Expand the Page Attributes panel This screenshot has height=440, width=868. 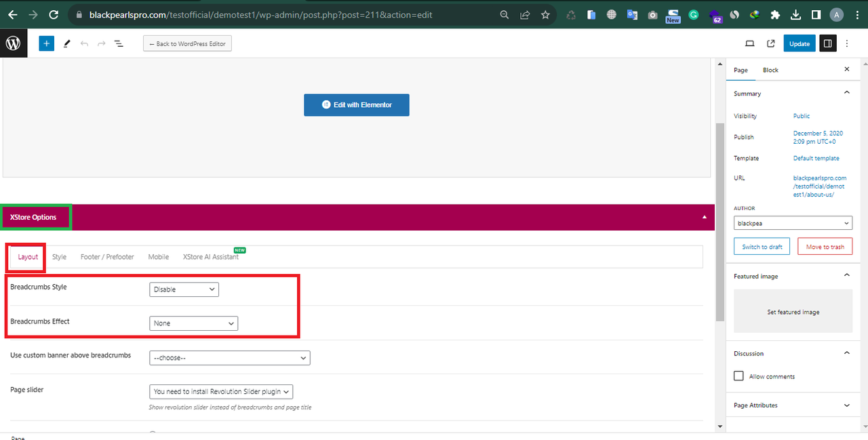coord(846,405)
